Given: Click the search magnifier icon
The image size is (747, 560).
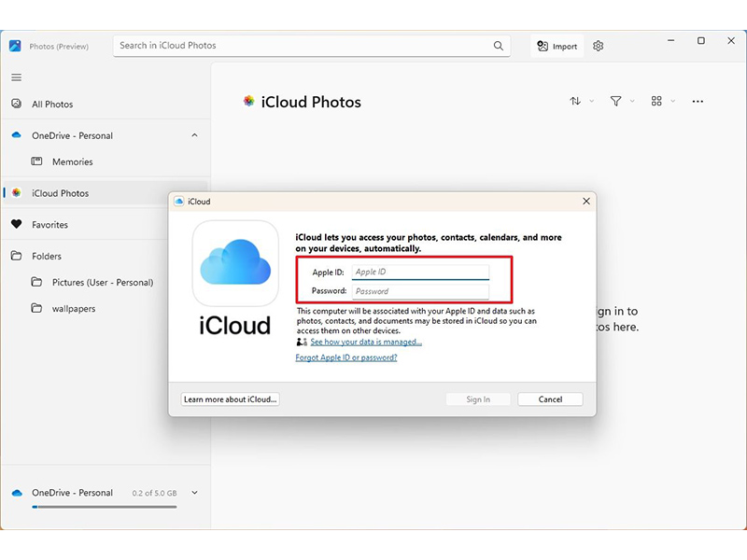Looking at the screenshot, I should (499, 46).
